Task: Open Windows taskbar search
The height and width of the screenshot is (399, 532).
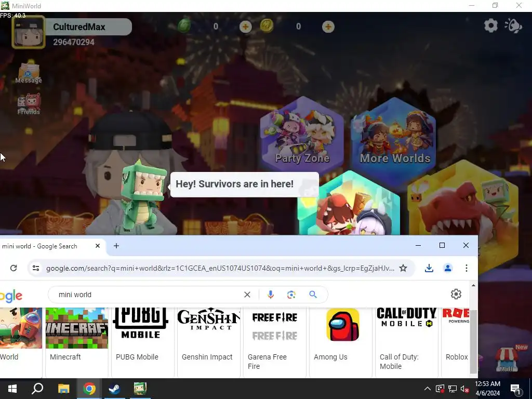Action: (x=37, y=389)
